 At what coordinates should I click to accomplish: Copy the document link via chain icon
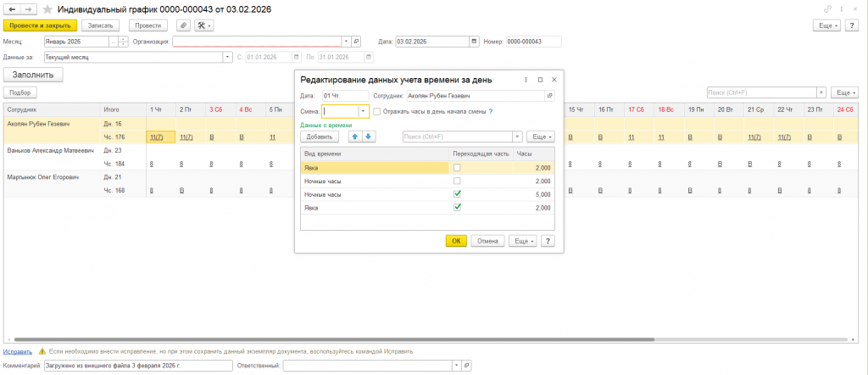pos(828,8)
